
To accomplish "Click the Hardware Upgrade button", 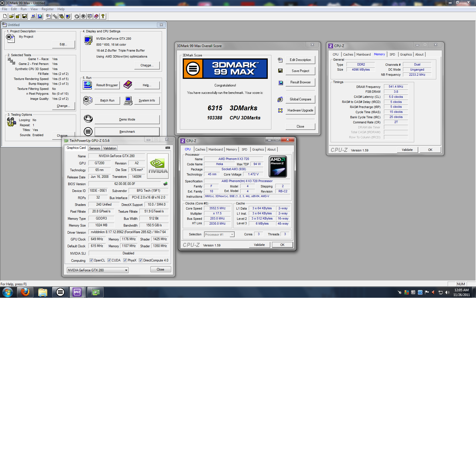I will point(300,110).
